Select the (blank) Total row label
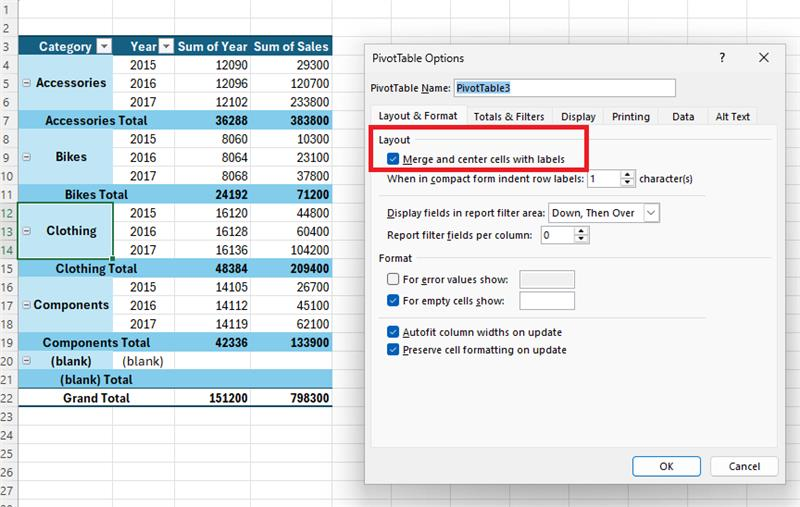Screen dimensions: 800x507 click(96, 379)
